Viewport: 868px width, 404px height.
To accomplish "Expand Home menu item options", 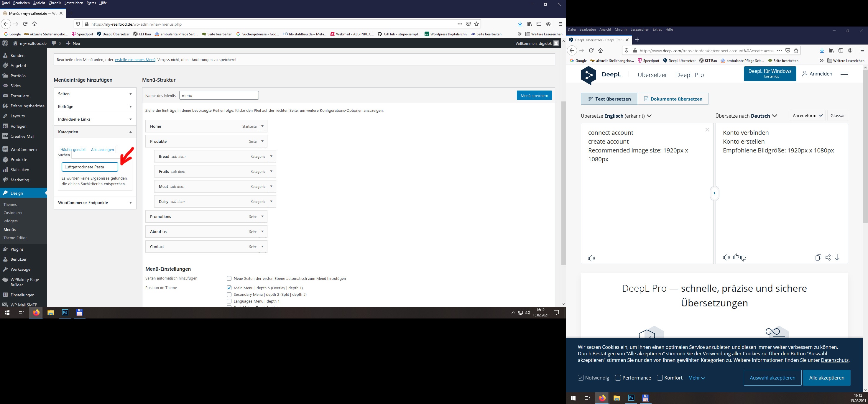I will coord(262,126).
